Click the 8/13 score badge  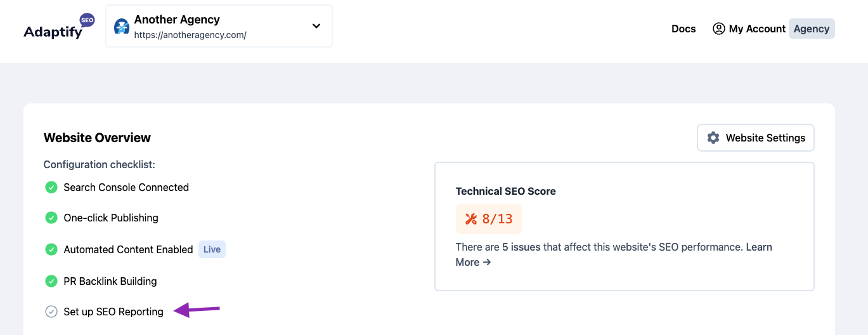[489, 219]
